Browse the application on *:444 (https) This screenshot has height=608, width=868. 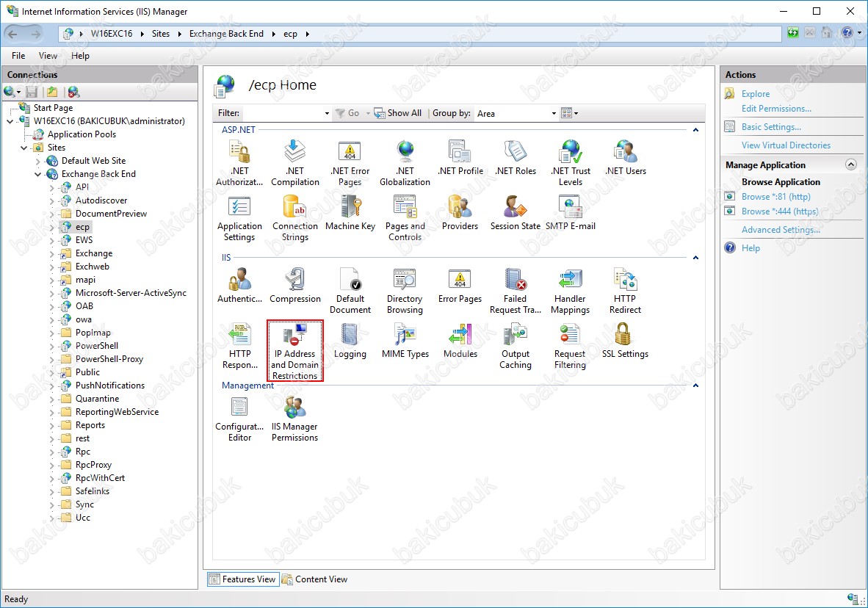(x=780, y=211)
